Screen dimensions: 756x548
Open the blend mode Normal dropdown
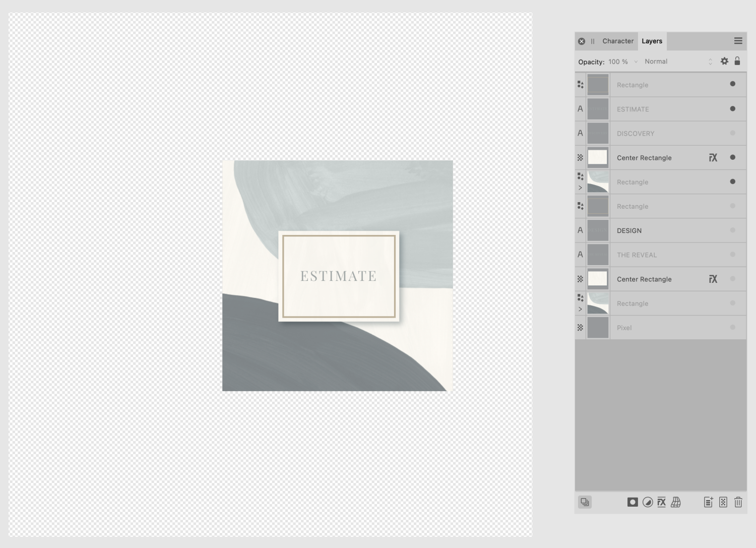tap(678, 62)
